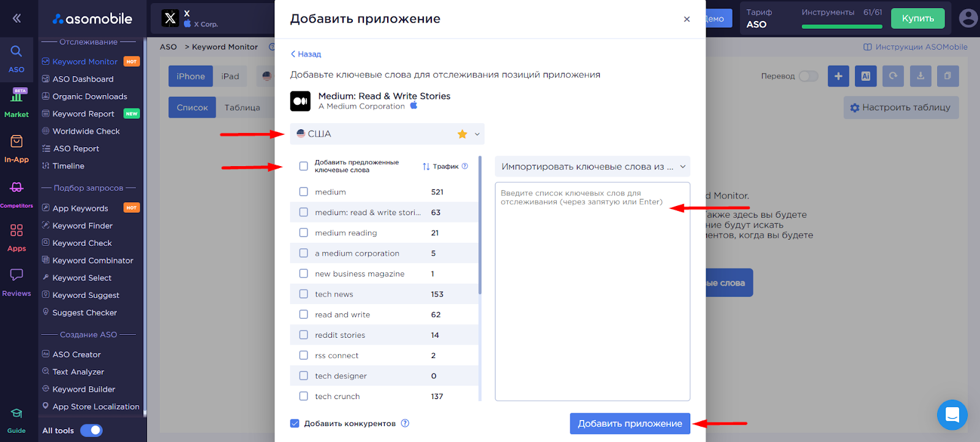Sort keywords by Трафик arrows icon
The image size is (980, 442).
(x=426, y=166)
